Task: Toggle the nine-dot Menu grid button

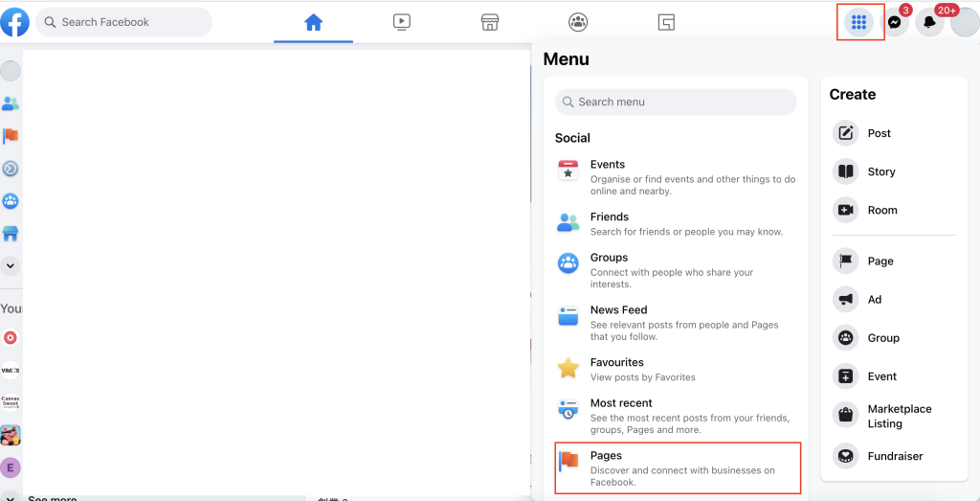Action: pyautogui.click(x=858, y=23)
